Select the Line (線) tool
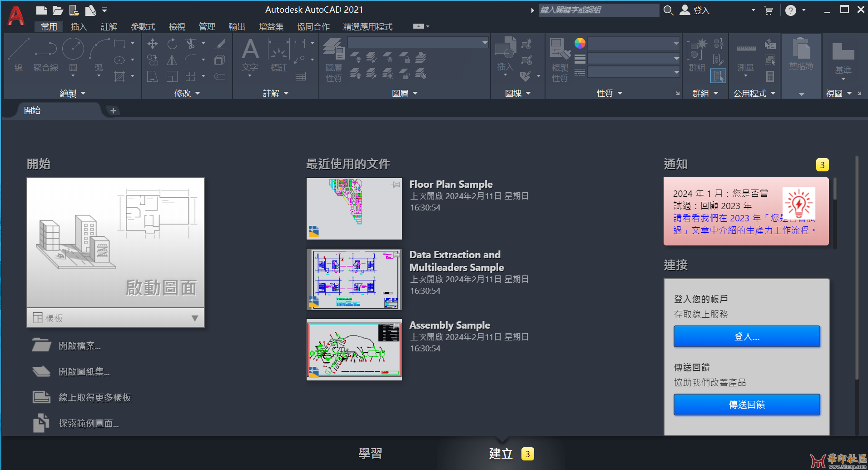This screenshot has width=868, height=470. click(x=19, y=55)
